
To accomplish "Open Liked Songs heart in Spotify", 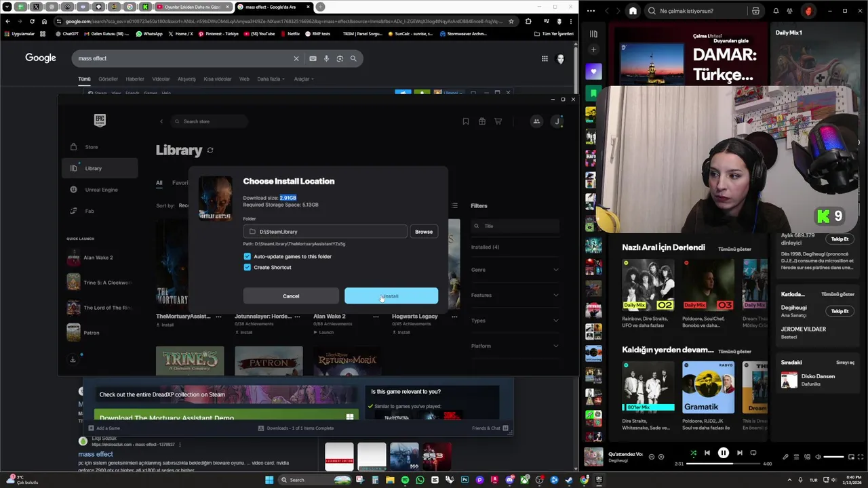I will point(593,71).
